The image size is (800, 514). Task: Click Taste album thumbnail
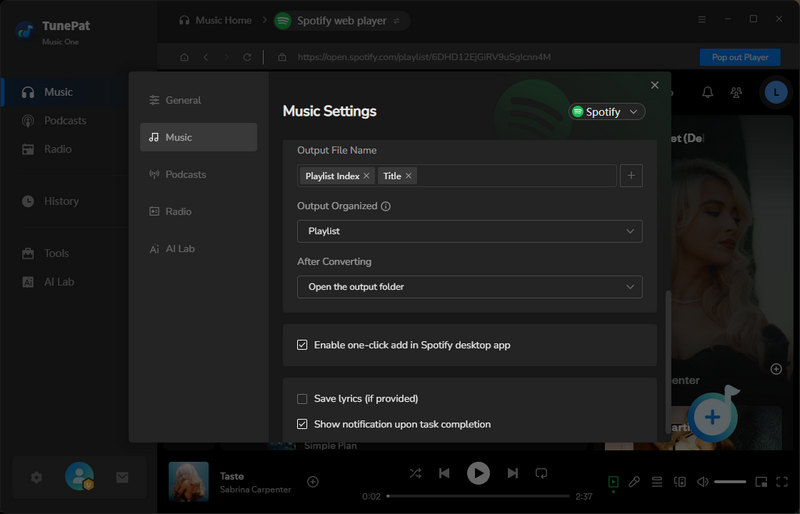coord(188,481)
